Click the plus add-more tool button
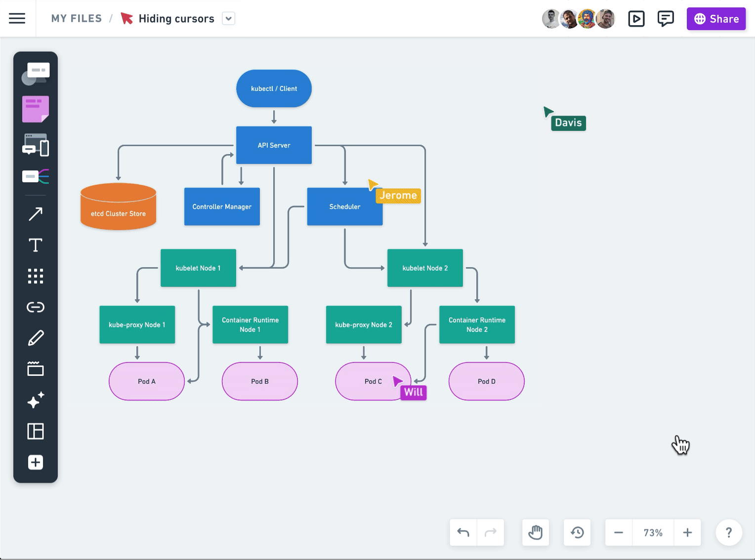Screen dimensions: 755x560 (36, 462)
